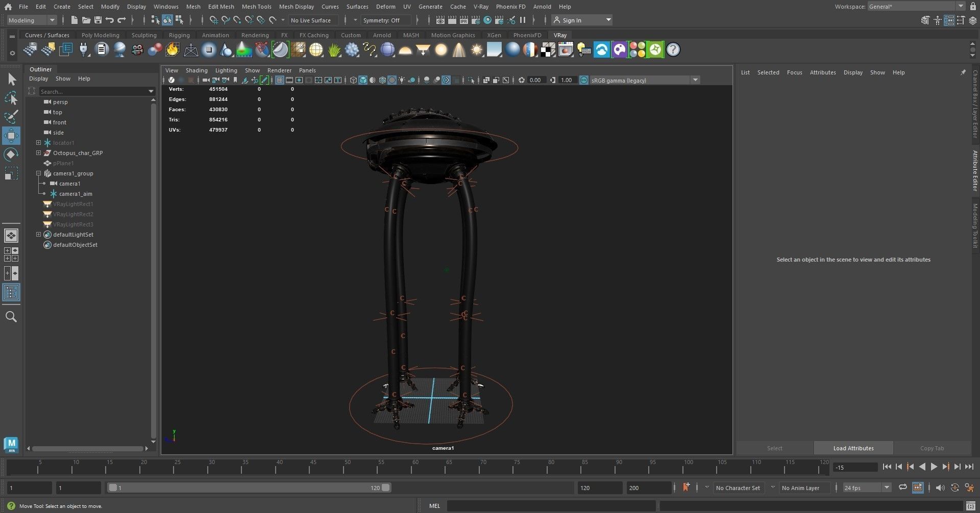Select the Move tool in the left toolbox
Viewport: 980px width, 513px height.
pyautogui.click(x=11, y=136)
